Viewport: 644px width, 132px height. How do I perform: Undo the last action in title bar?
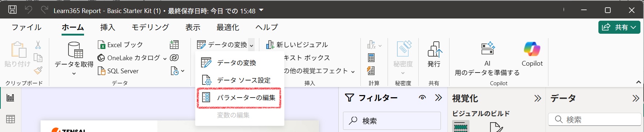[x=29, y=10]
